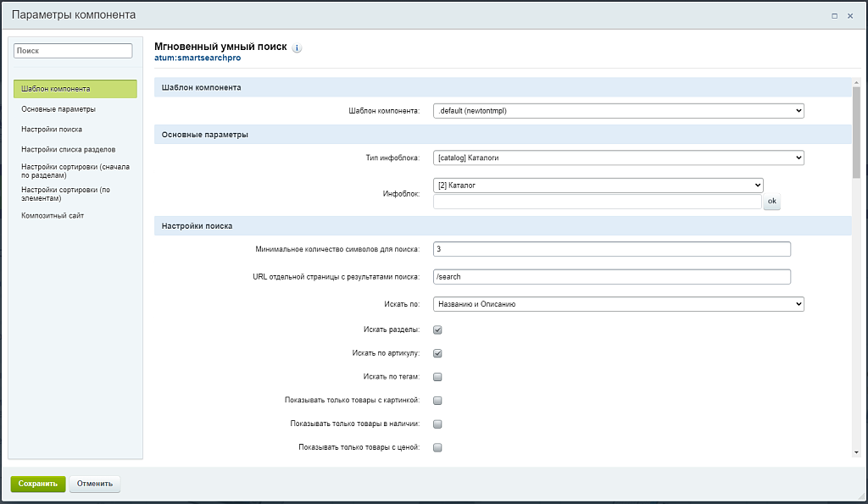Image resolution: width=868 pixels, height=504 pixels.
Task: Go to 'Настройки поиска' sidebar section
Action: click(x=52, y=130)
